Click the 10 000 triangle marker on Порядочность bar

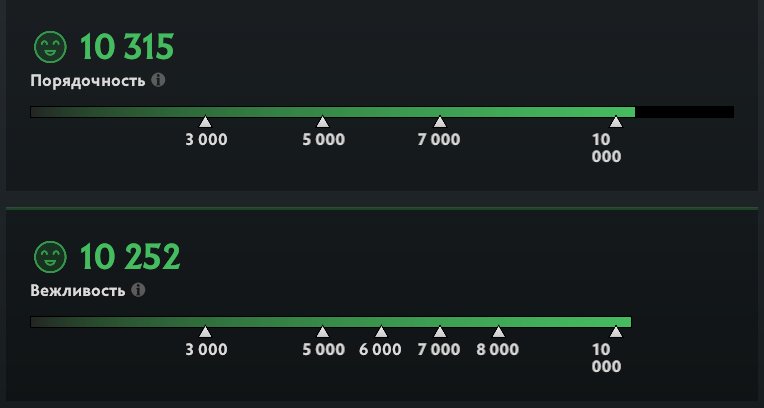pos(615,122)
